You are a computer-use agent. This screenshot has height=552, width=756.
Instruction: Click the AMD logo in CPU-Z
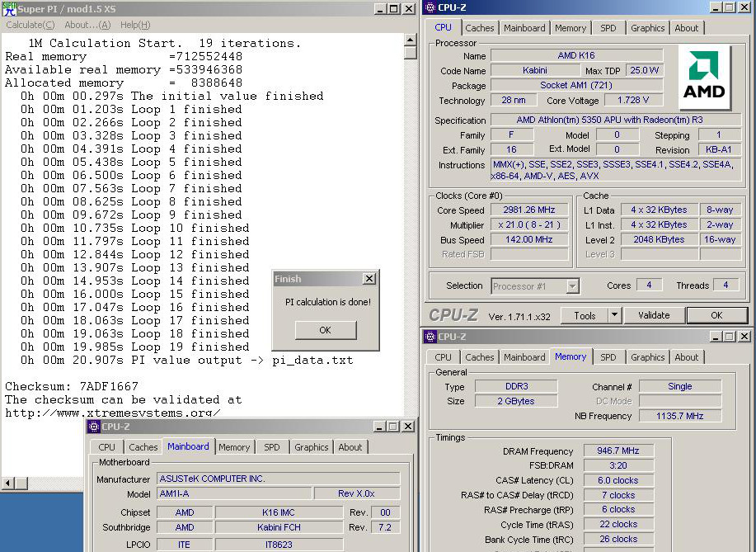pos(704,77)
